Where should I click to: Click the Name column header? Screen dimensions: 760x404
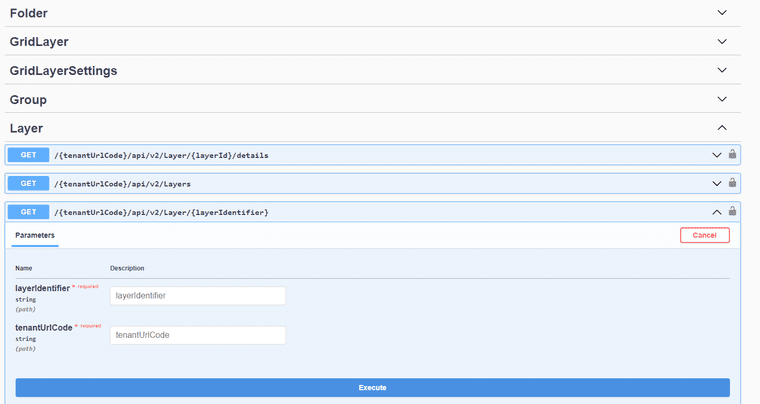[x=23, y=268]
